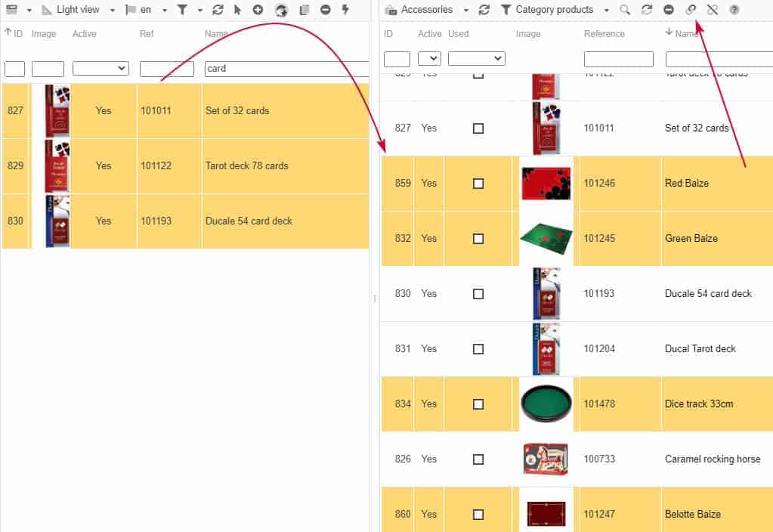Tick the Used checkbox for Red Baize
Viewport: 773px width, 532px height.
(478, 184)
